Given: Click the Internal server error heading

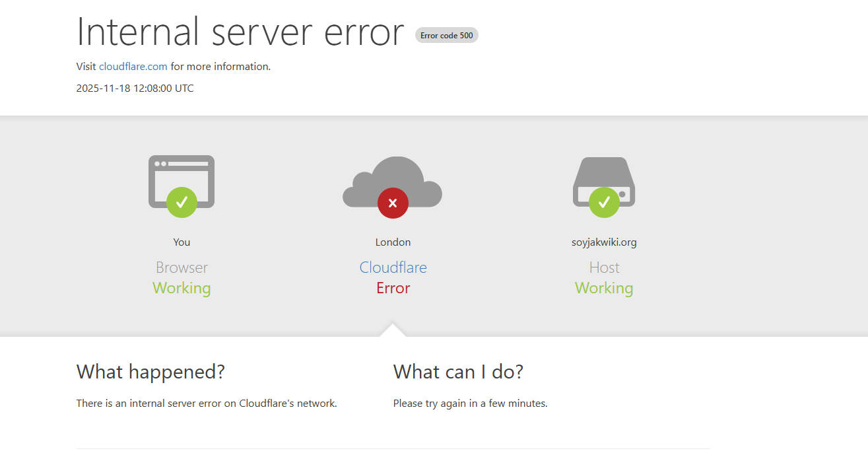Looking at the screenshot, I should [x=240, y=31].
